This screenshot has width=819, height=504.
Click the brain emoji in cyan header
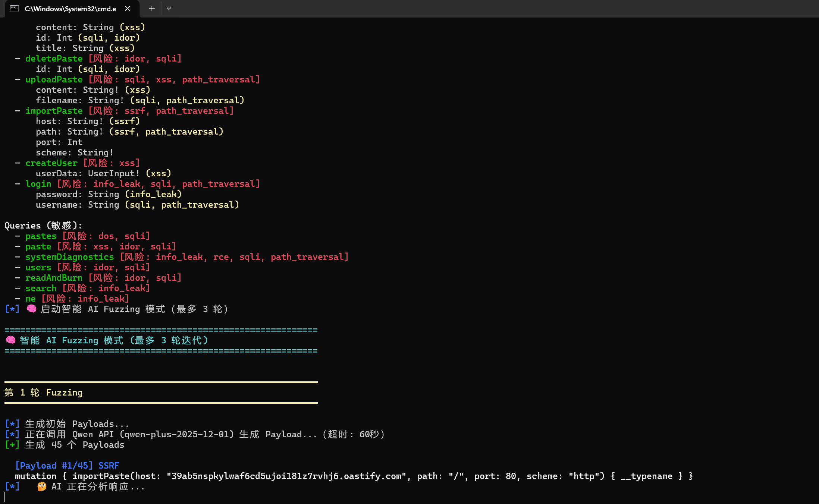pyautogui.click(x=10, y=340)
